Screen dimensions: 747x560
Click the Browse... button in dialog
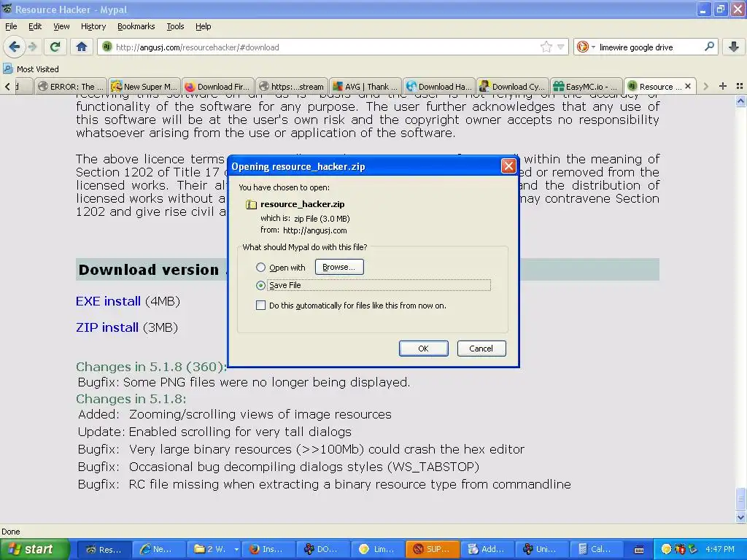coord(339,267)
